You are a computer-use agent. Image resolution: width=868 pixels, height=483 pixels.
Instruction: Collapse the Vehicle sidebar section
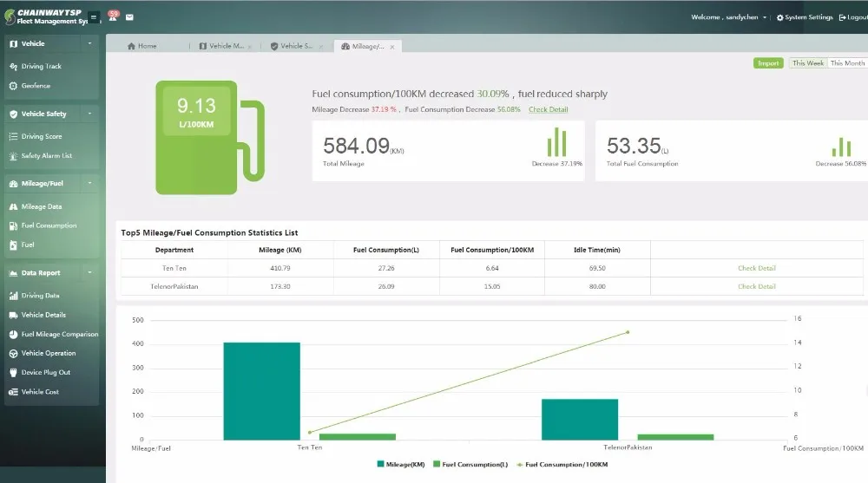[x=89, y=43]
